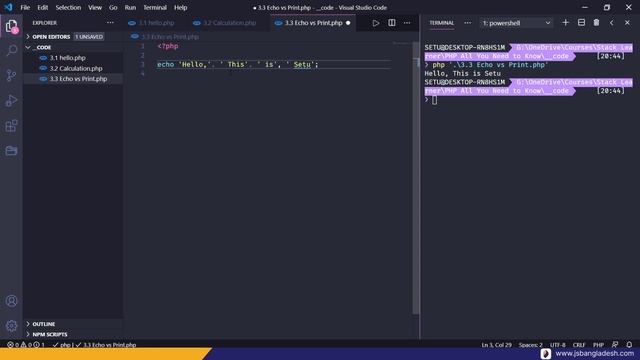This screenshot has width=640, height=360.
Task: Run the PHP file with the play button
Action: coord(376,23)
